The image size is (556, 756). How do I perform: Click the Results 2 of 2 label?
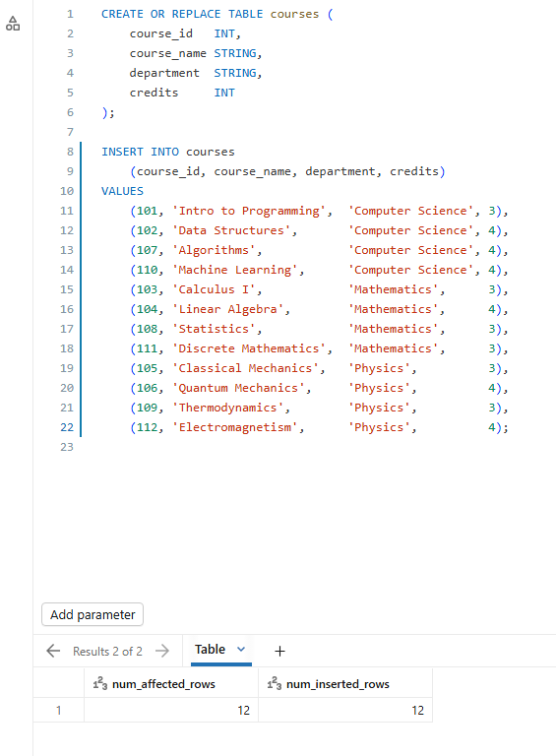[x=107, y=652]
